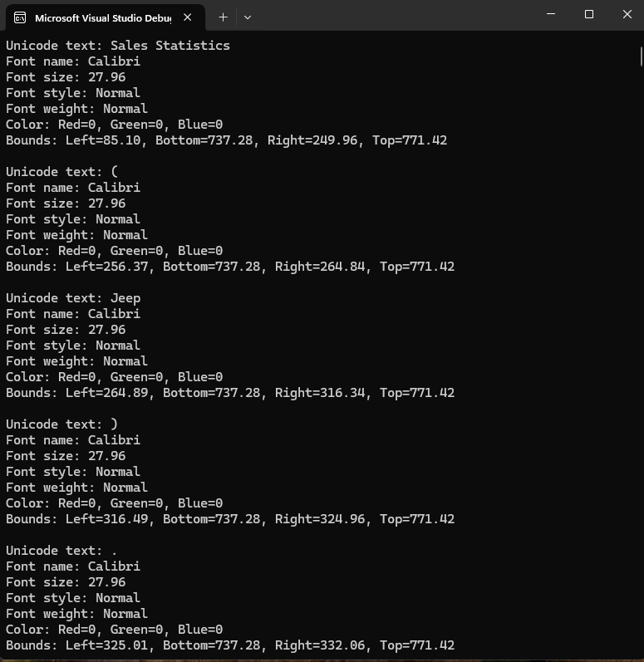Maximize the terminal window
Viewport: 644px width, 662px height.
pyautogui.click(x=589, y=14)
